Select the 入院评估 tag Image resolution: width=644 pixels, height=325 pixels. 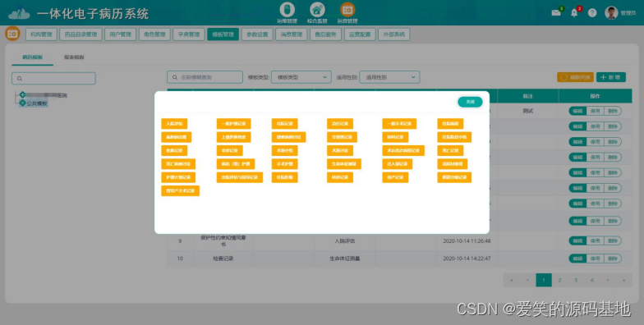point(174,123)
